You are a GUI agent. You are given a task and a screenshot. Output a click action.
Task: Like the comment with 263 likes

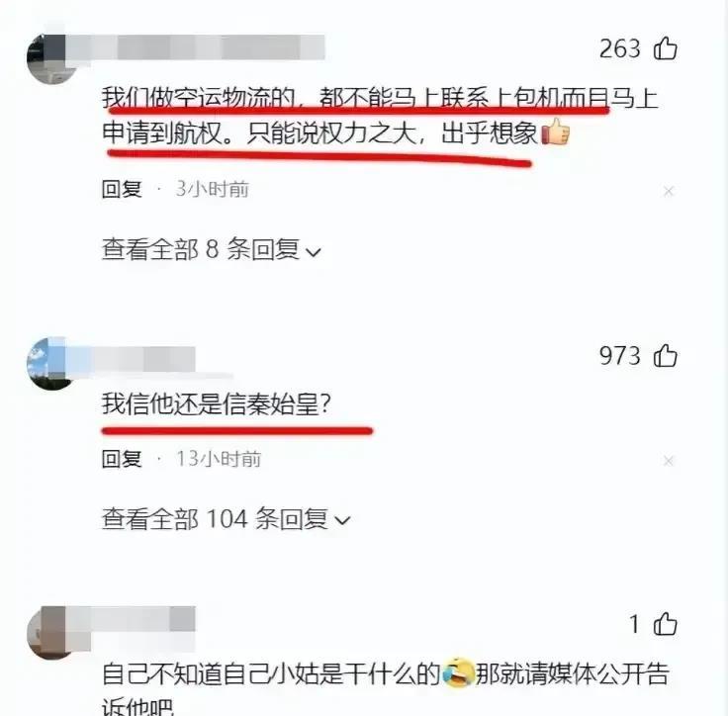coord(666,48)
